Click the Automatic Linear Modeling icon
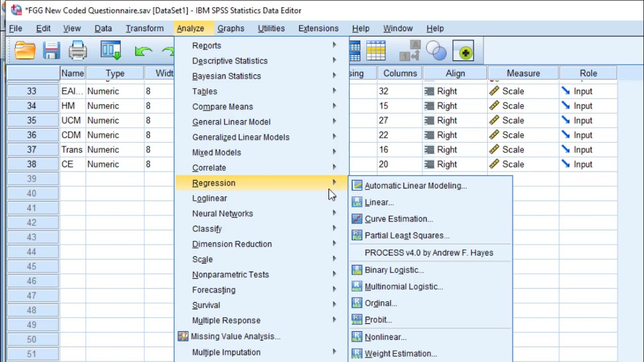 point(357,186)
